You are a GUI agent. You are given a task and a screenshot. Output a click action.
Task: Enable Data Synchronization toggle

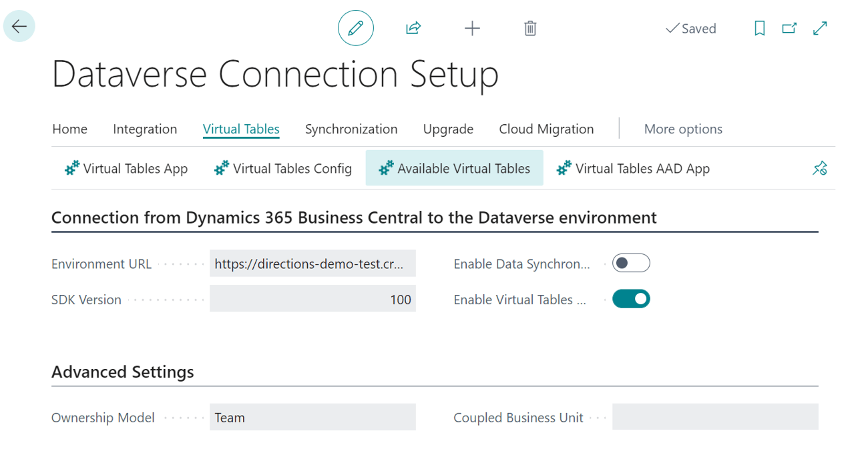click(630, 263)
